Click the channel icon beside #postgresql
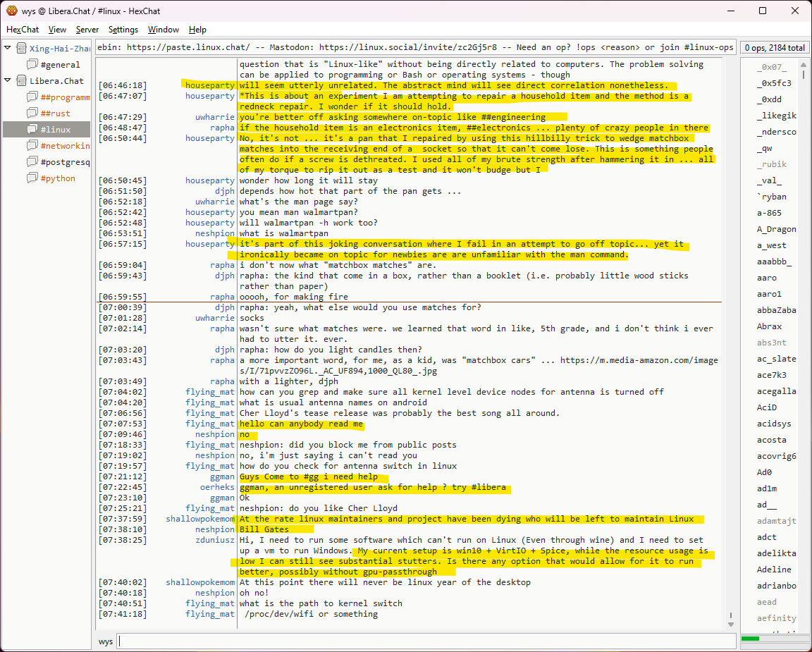 click(x=32, y=162)
